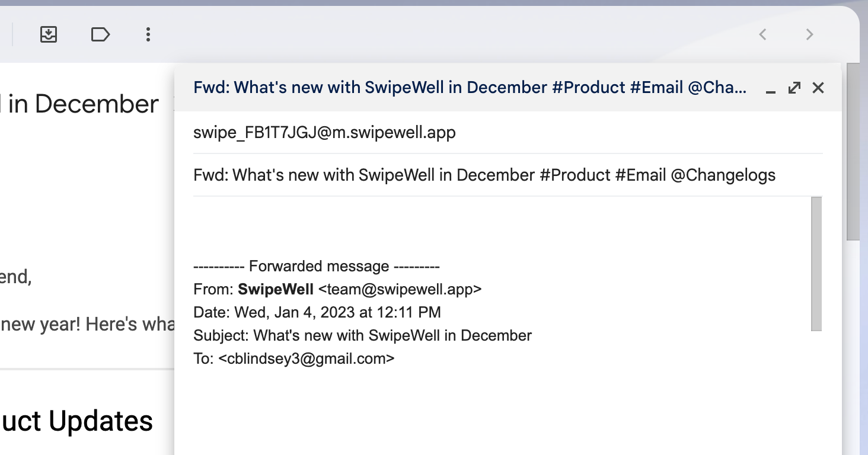Screen dimensions: 868x455
Task: Click the subject field with #Product #Email tags
Action: tap(508, 175)
